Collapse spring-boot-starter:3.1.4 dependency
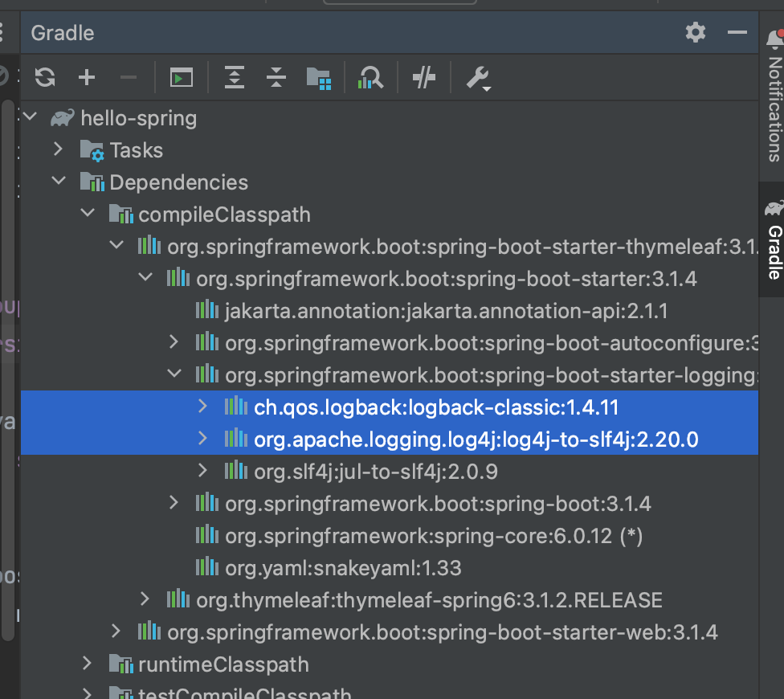 pyautogui.click(x=145, y=277)
